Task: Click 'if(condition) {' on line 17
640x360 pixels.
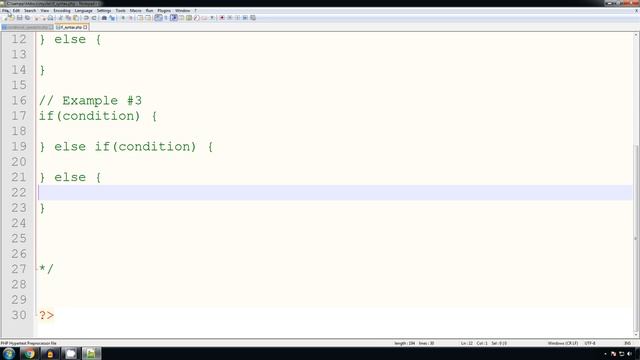Action: click(x=98, y=116)
